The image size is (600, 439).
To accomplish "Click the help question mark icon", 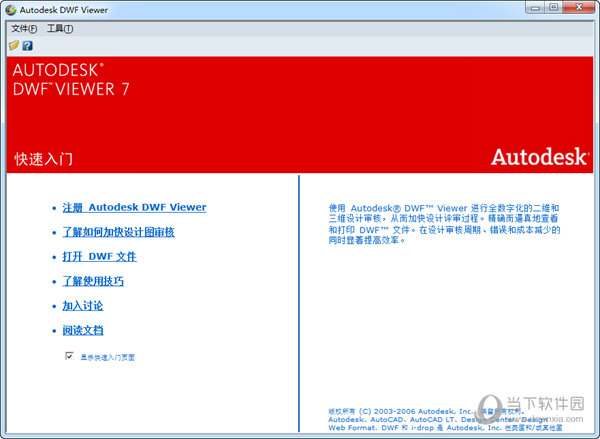I will [x=27, y=46].
